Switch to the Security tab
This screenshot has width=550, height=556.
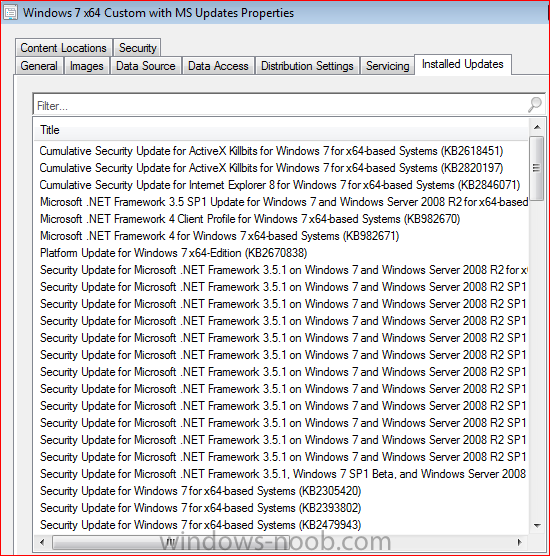(138, 48)
